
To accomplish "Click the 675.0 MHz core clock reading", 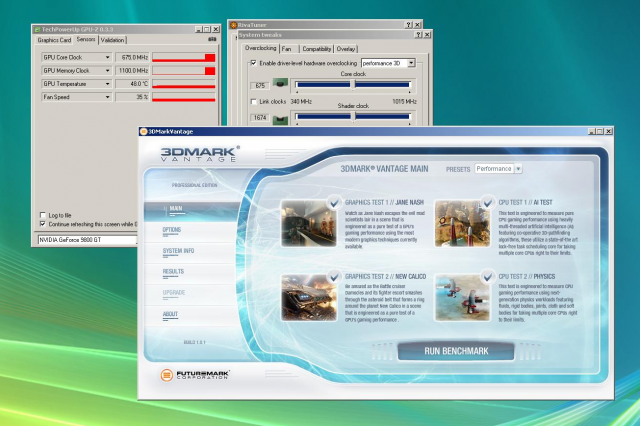I will click(132, 58).
